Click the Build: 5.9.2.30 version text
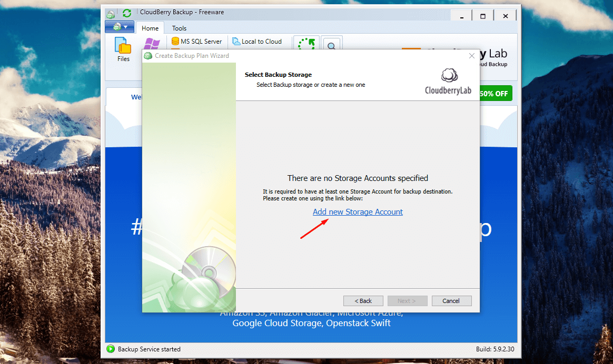 coord(495,349)
